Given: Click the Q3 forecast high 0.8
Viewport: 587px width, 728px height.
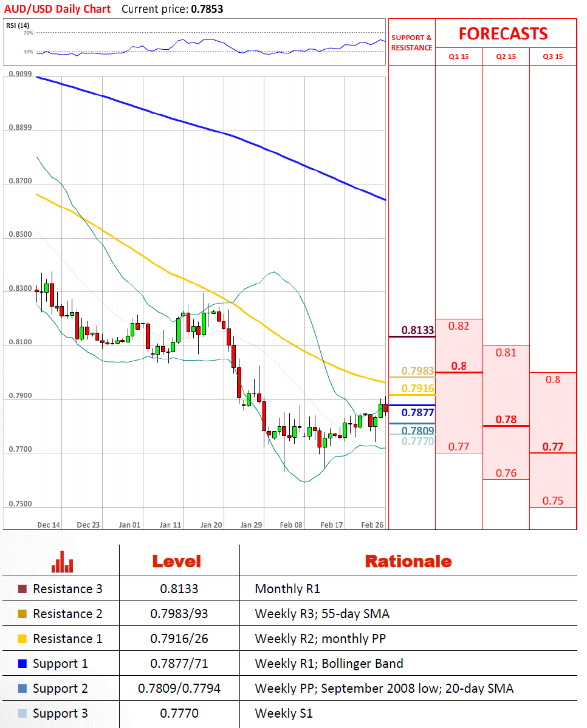Looking at the screenshot, I should [553, 379].
